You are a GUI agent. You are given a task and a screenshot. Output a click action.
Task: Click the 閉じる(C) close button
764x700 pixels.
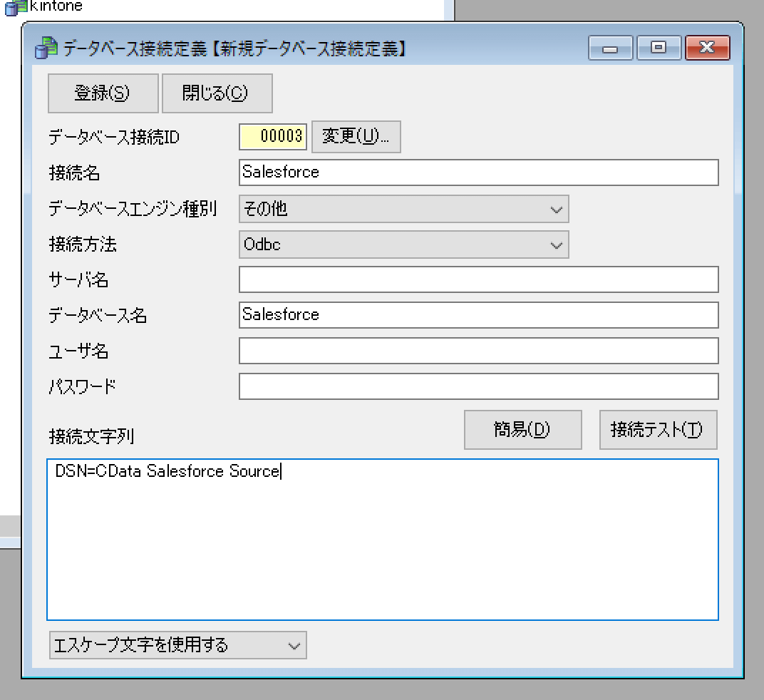(x=217, y=93)
